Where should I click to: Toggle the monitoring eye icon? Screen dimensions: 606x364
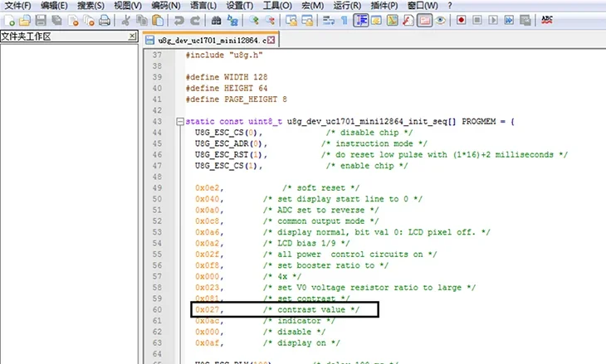[440, 20]
